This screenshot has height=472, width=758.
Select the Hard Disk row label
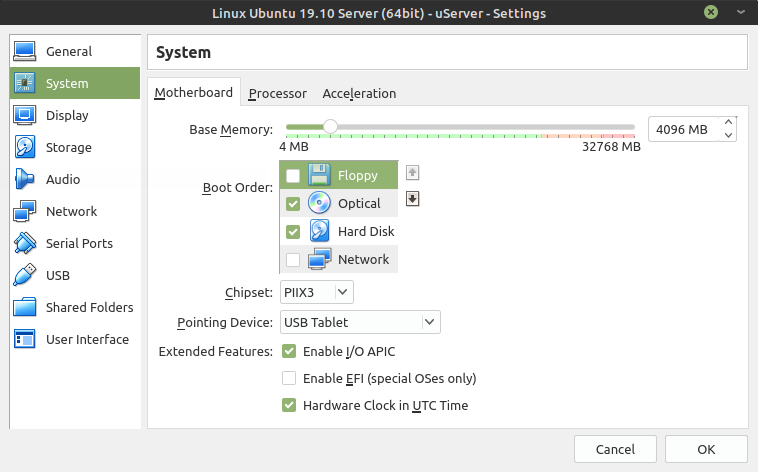366,231
